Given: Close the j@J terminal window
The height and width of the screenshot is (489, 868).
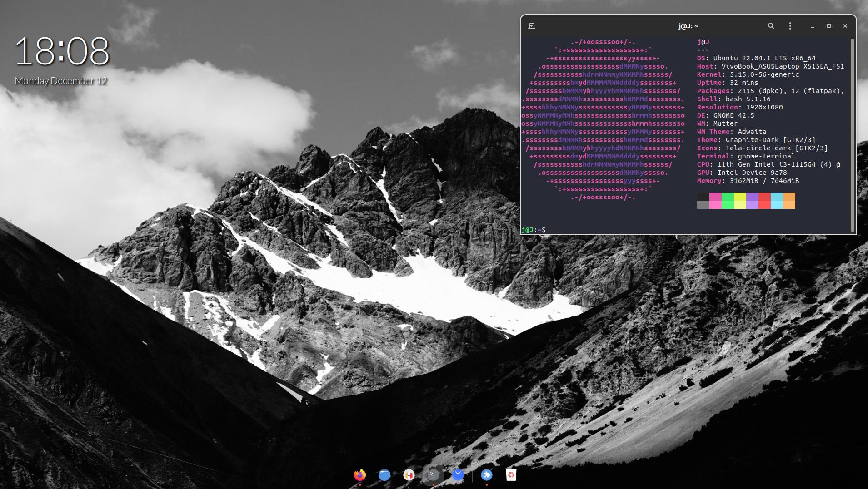Looking at the screenshot, I should pos(845,26).
